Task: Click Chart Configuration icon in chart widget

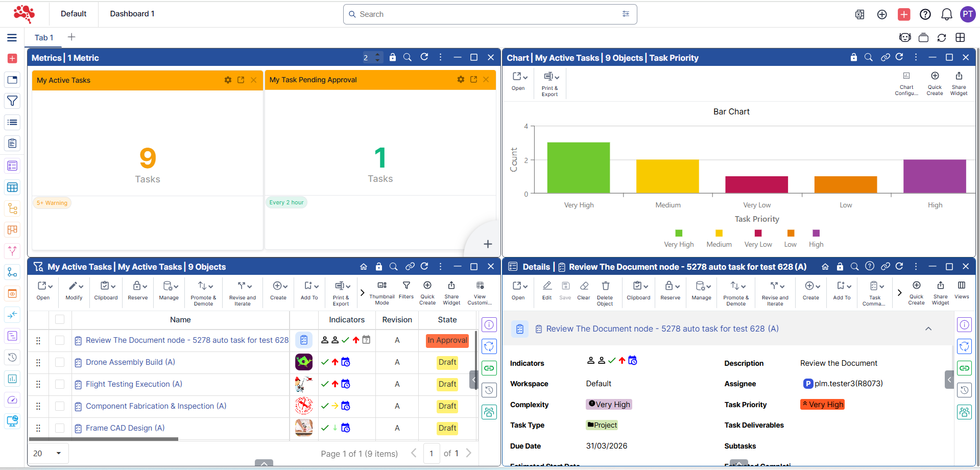Action: point(906,82)
